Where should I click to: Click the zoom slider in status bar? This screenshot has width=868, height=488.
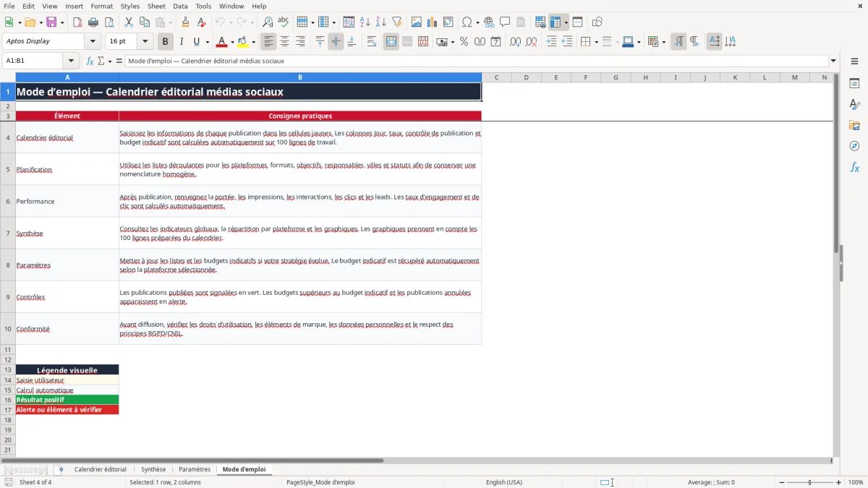(809, 482)
